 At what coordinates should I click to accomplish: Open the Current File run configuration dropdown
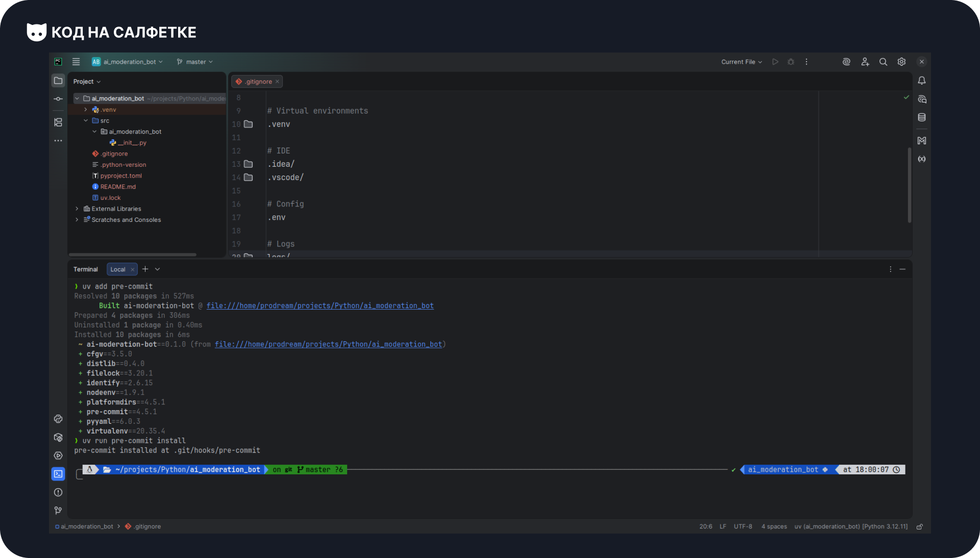tap(741, 62)
